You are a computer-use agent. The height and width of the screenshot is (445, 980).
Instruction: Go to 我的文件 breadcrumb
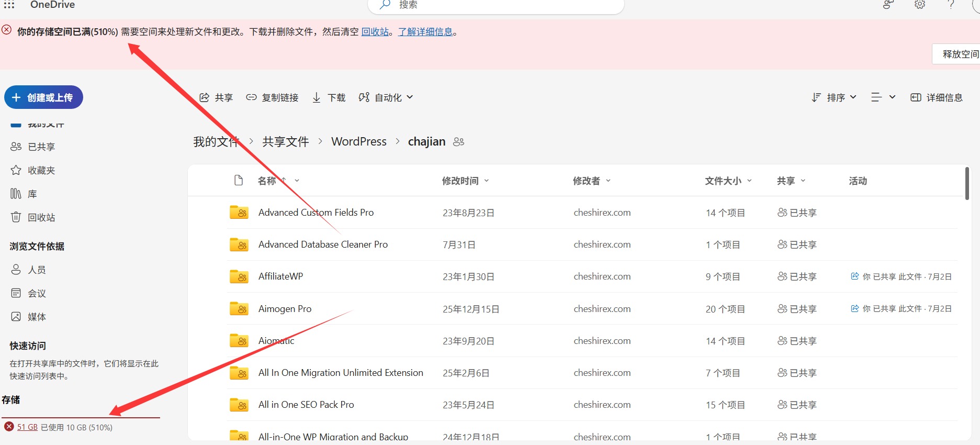(216, 141)
